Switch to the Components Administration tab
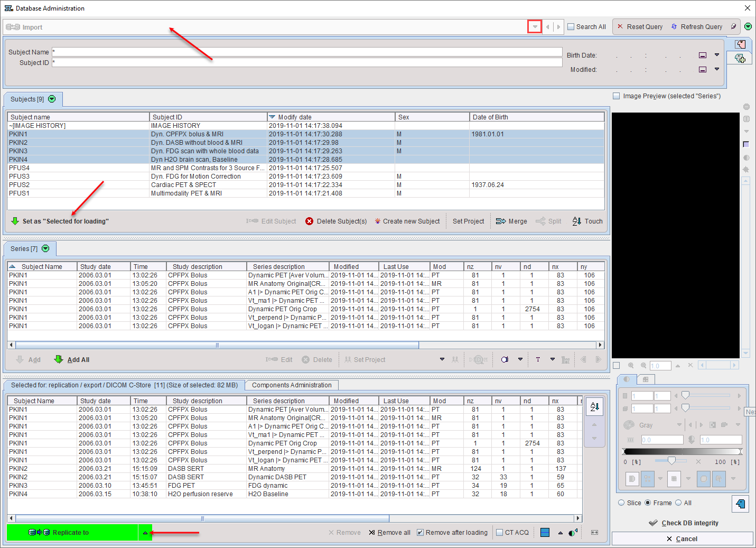This screenshot has height=548, width=756. click(x=292, y=385)
